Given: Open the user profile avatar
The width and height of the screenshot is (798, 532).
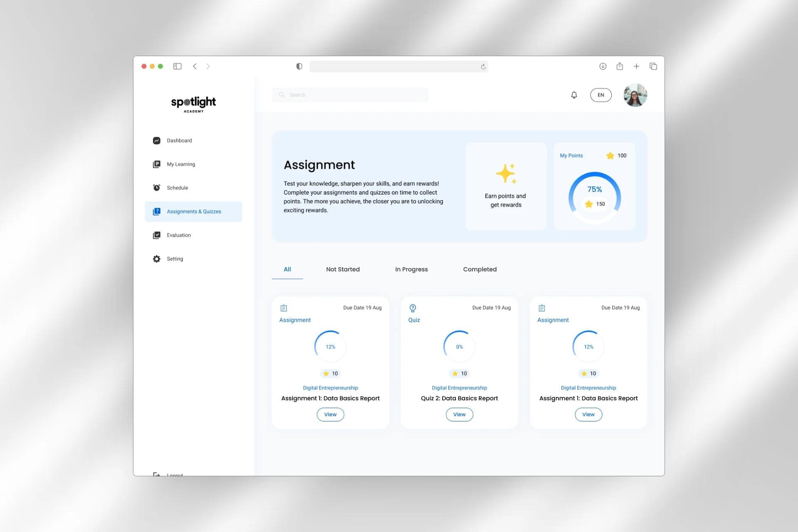Looking at the screenshot, I should (x=635, y=95).
